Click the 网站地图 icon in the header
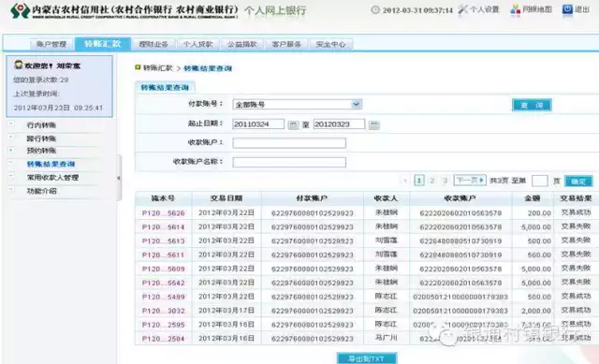Screen dimensions: 599x364 click(516, 9)
